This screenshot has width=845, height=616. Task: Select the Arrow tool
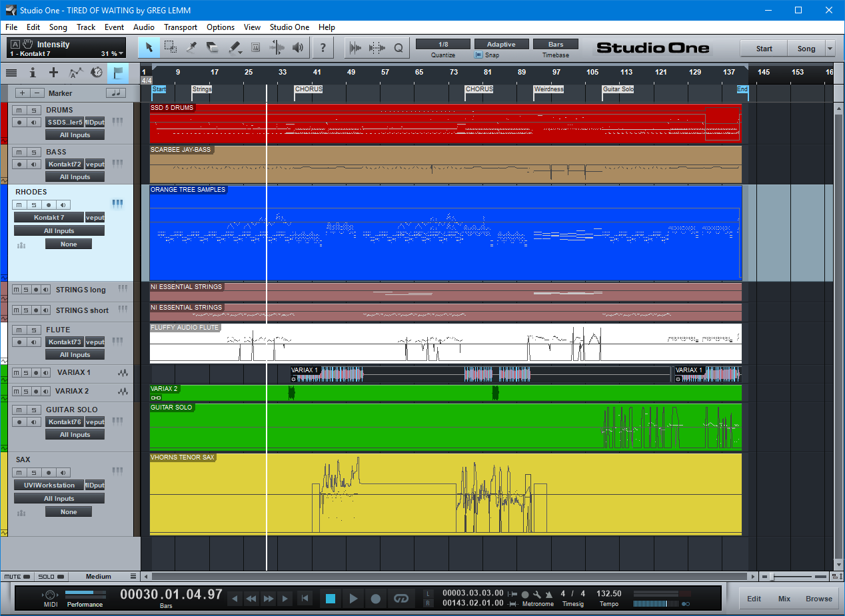(149, 48)
